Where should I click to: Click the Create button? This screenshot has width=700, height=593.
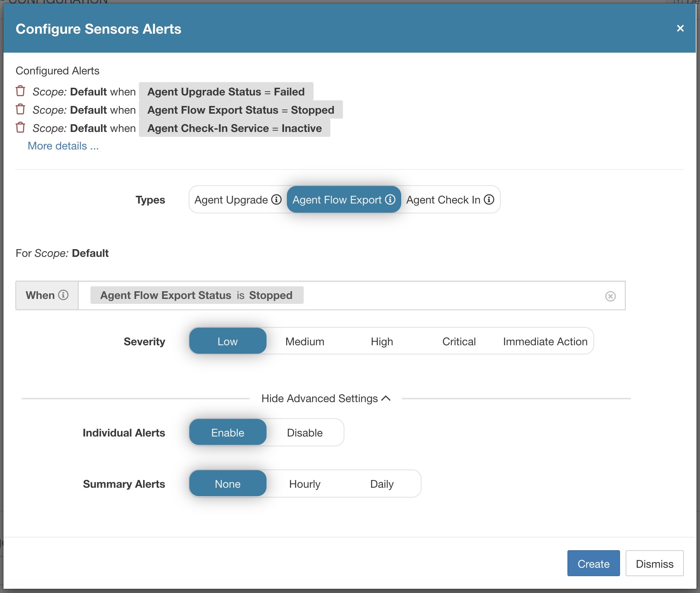[x=593, y=563]
